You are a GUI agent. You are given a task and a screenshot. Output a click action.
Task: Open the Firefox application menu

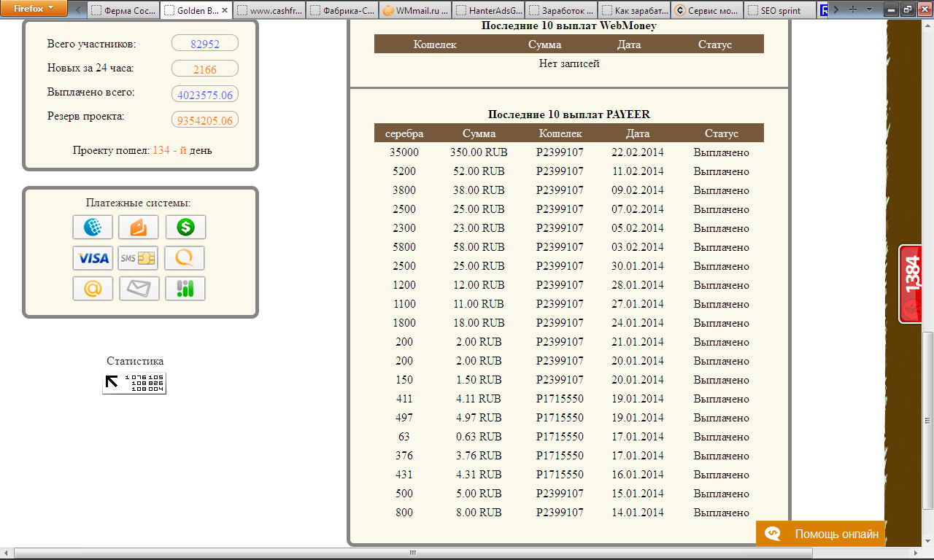(x=34, y=9)
